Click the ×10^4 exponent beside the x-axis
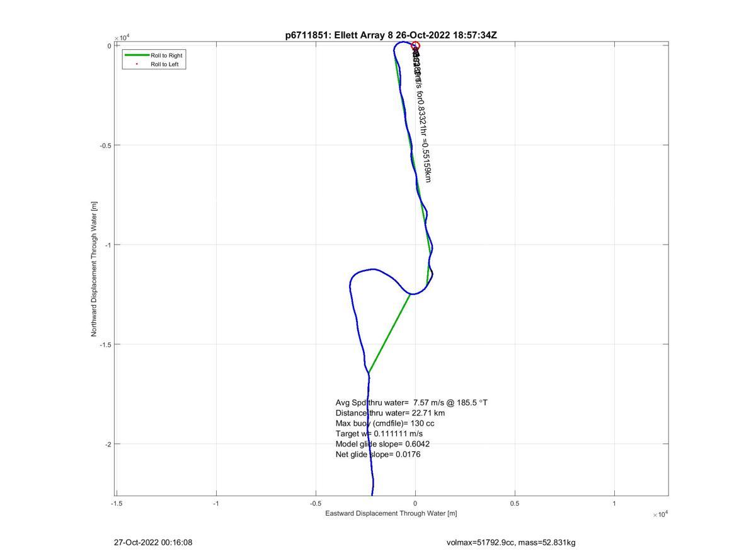756x558 pixels. point(660,514)
